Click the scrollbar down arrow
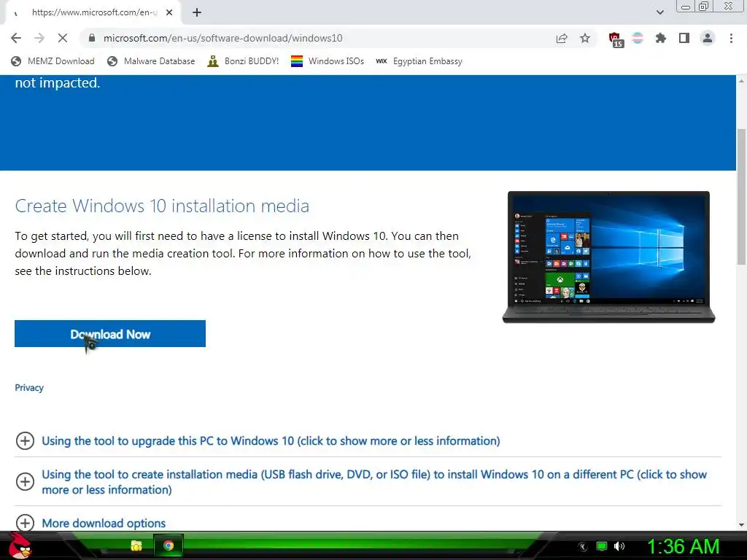Screen dimensions: 747x560 click(x=741, y=525)
